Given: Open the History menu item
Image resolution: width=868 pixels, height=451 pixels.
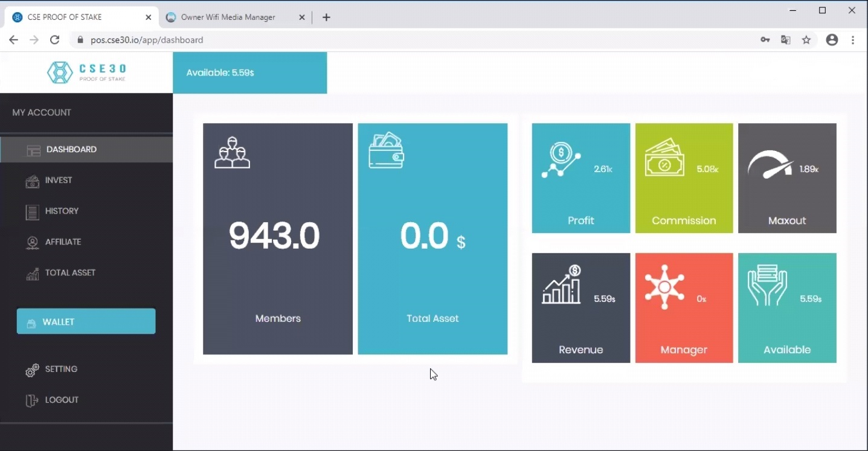Looking at the screenshot, I should [x=62, y=211].
